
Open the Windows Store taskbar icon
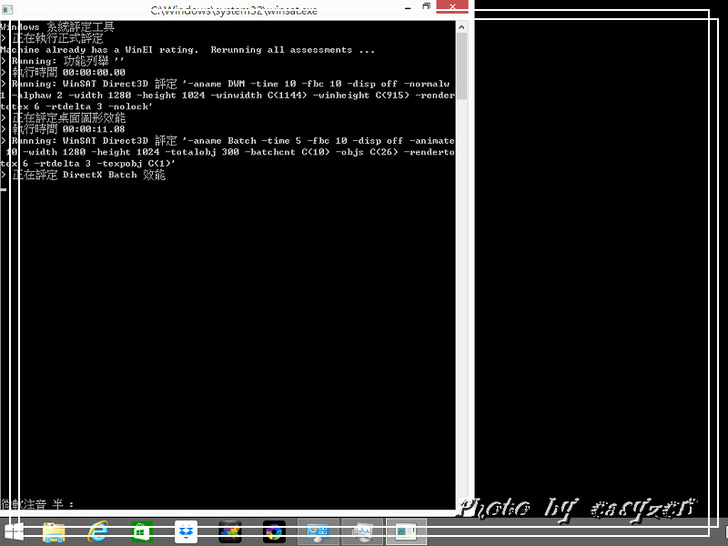click(142, 532)
